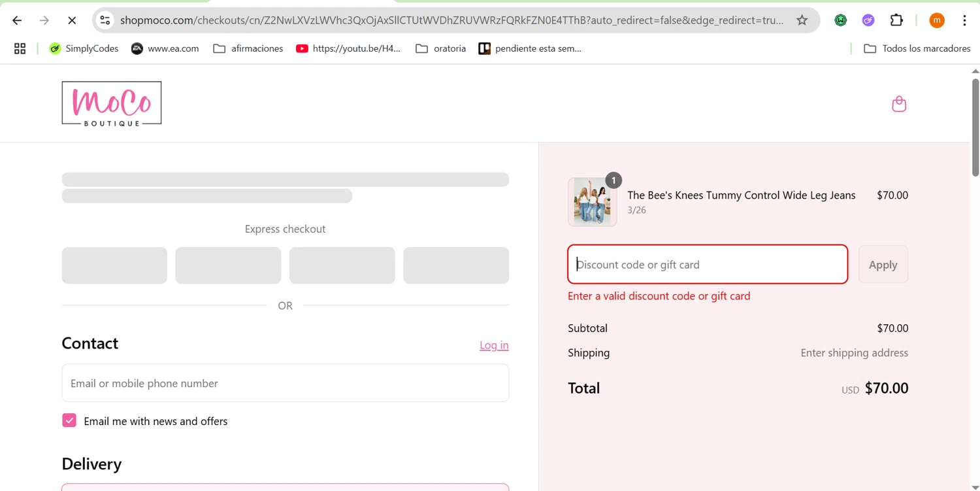Click the jeans product thumbnail

point(593,202)
